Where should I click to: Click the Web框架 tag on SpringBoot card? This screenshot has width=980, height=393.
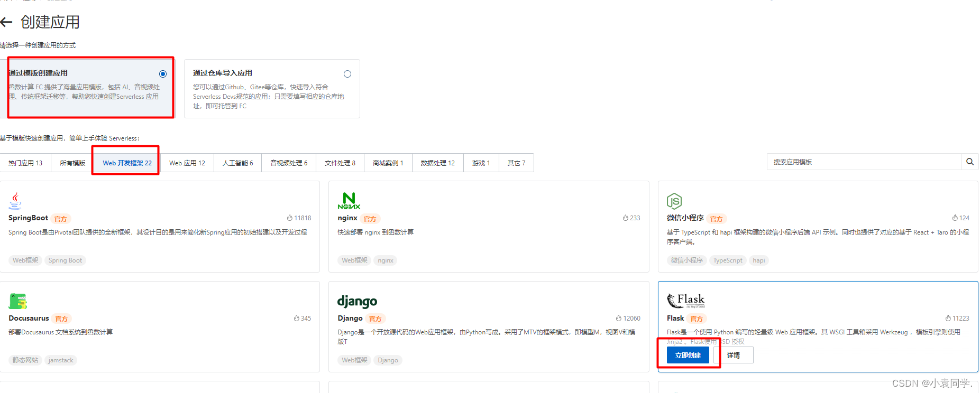click(x=25, y=260)
